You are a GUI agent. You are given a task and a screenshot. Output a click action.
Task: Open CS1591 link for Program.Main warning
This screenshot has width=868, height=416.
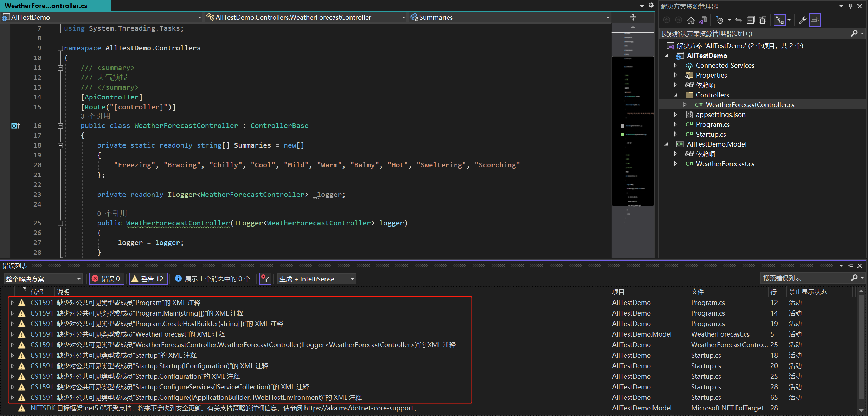(42, 313)
